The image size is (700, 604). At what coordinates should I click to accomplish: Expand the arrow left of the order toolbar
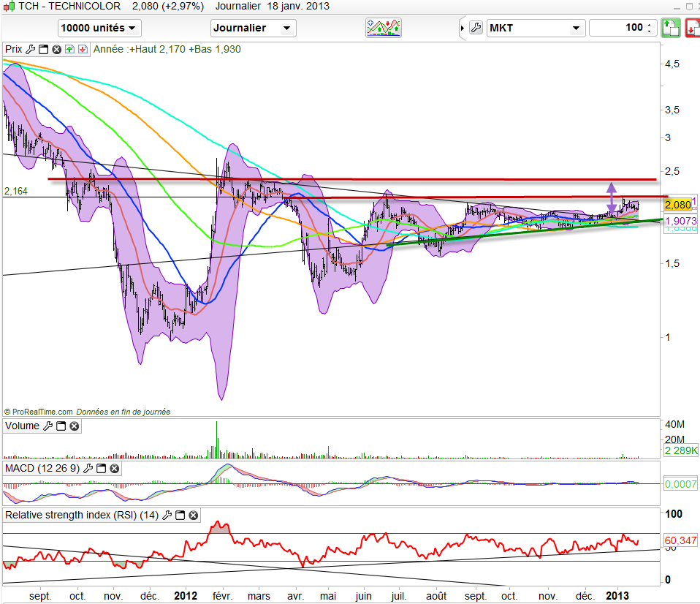462,29
